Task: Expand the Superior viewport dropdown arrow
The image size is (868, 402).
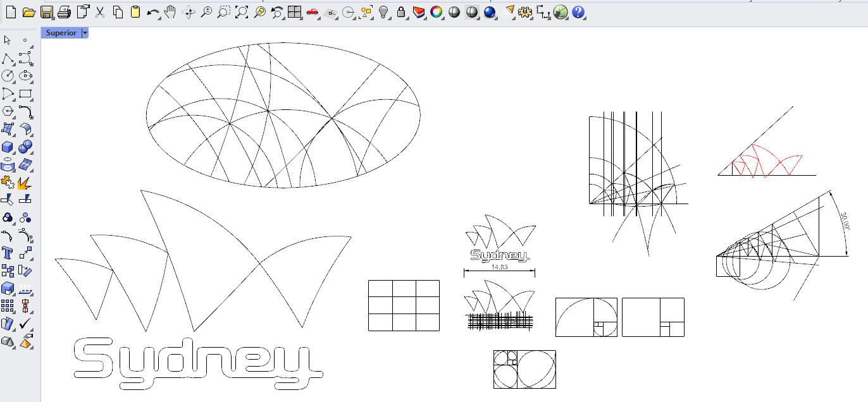Action: point(85,33)
